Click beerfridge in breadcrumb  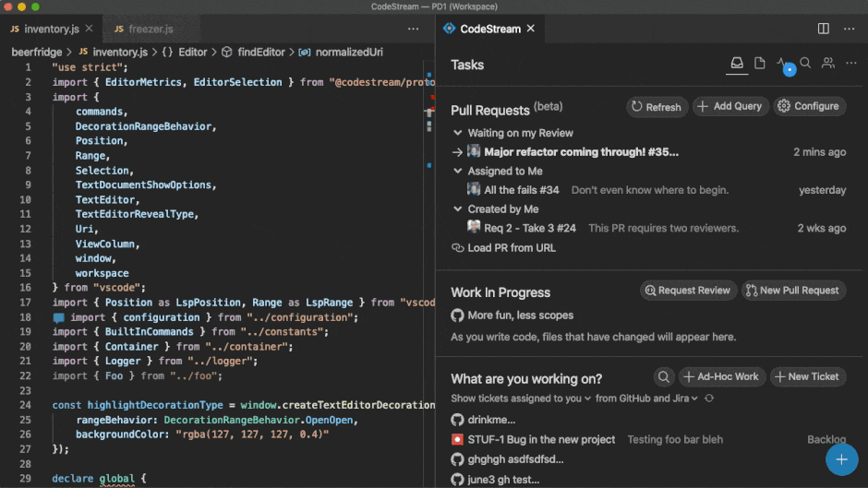click(x=37, y=52)
